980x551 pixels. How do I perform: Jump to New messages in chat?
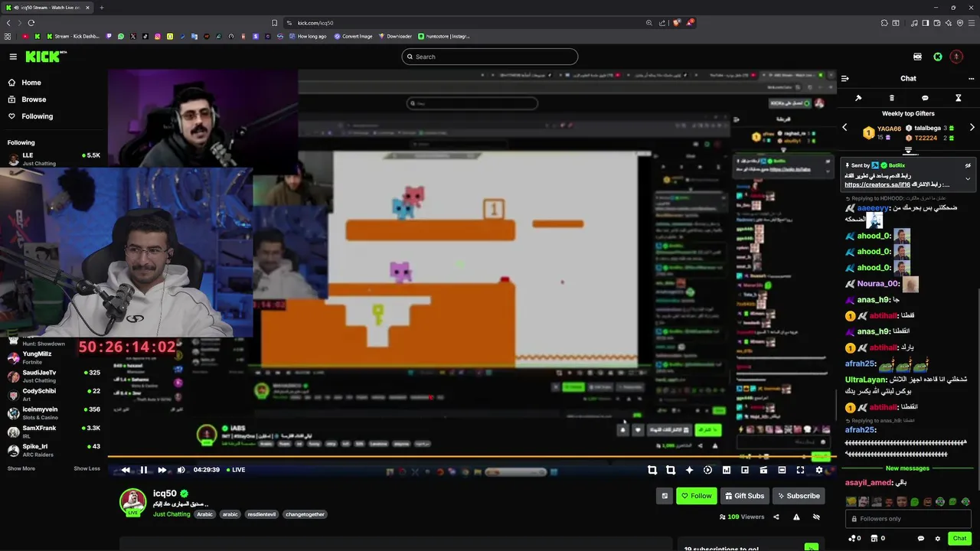[x=907, y=468]
